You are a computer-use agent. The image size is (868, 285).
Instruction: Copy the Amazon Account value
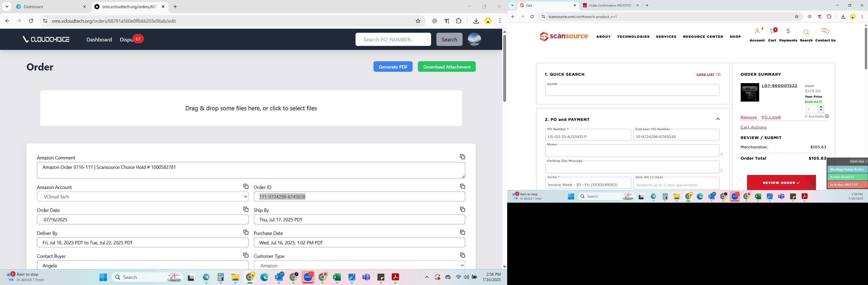click(x=246, y=186)
